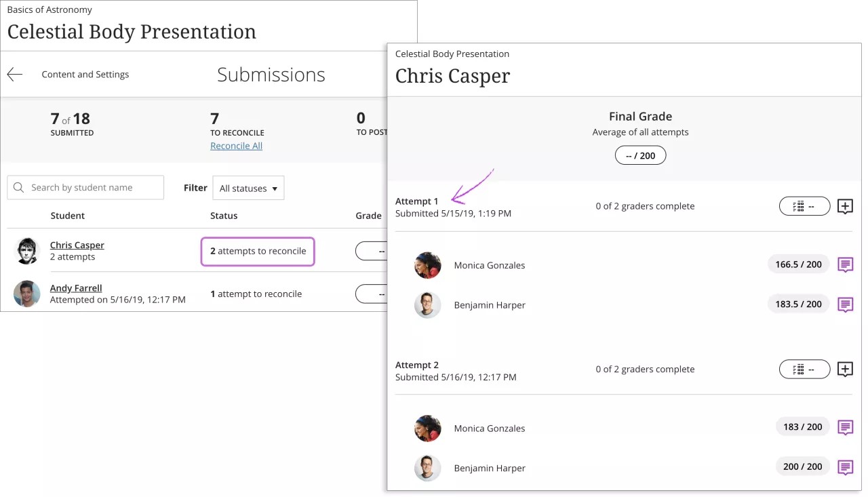Click Monica Gonzales' 183/200 score pill
This screenshot has height=497, width=868.
click(x=802, y=426)
